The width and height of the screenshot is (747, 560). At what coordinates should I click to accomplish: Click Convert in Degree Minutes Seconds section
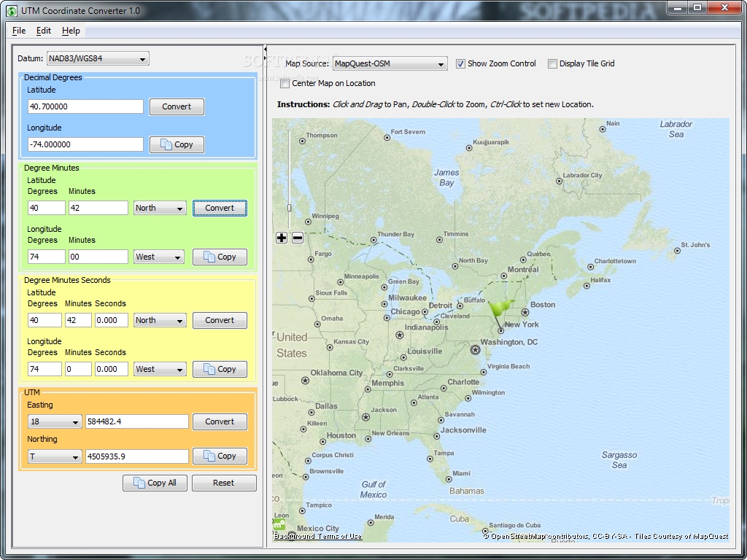pyautogui.click(x=220, y=321)
